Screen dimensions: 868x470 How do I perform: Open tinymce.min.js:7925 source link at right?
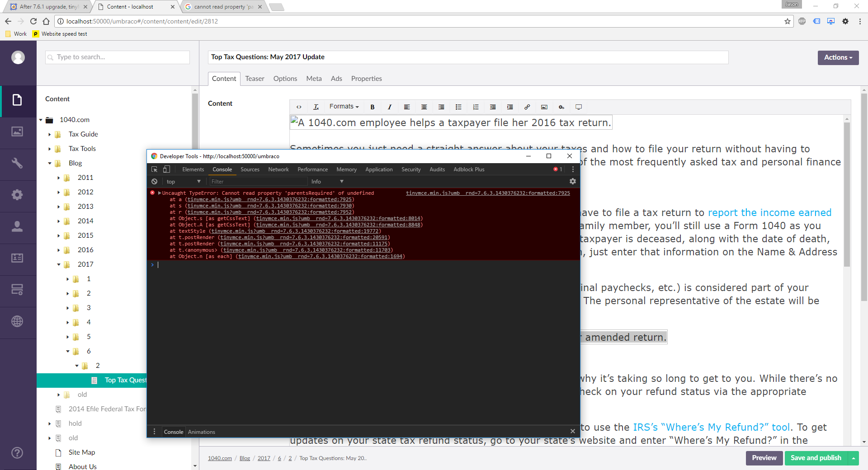click(488, 193)
